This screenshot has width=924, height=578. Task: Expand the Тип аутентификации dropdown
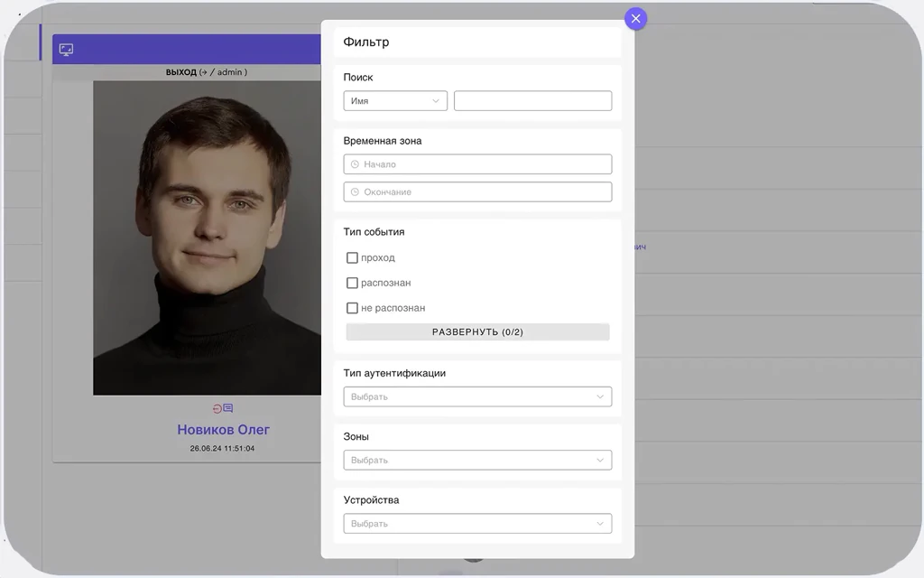click(477, 396)
